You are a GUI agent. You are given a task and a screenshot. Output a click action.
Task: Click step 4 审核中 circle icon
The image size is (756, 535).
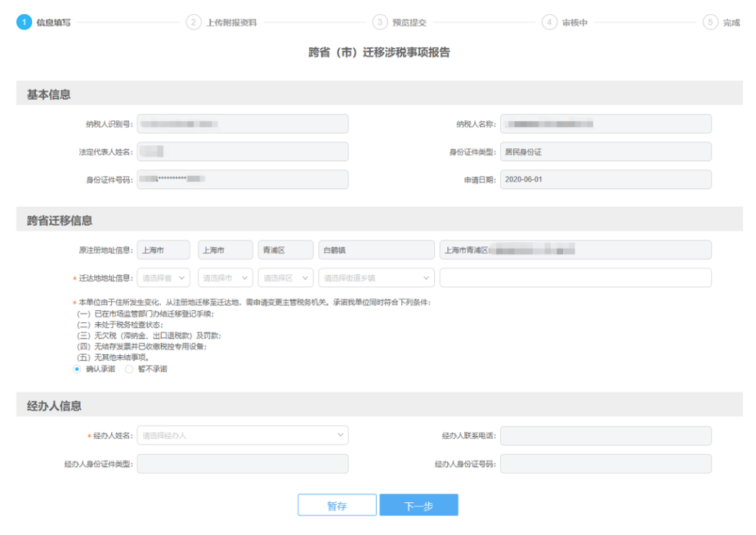click(549, 22)
